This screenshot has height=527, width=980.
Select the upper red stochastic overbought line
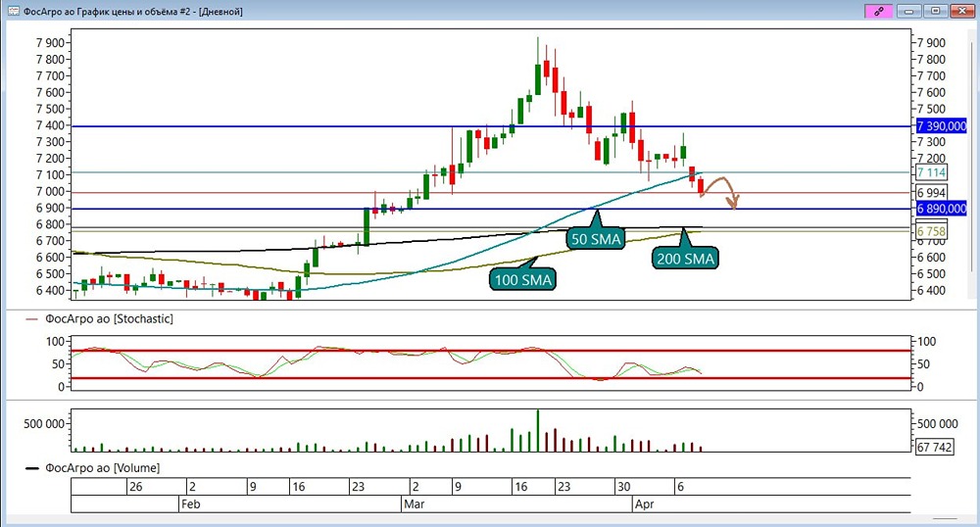491,351
